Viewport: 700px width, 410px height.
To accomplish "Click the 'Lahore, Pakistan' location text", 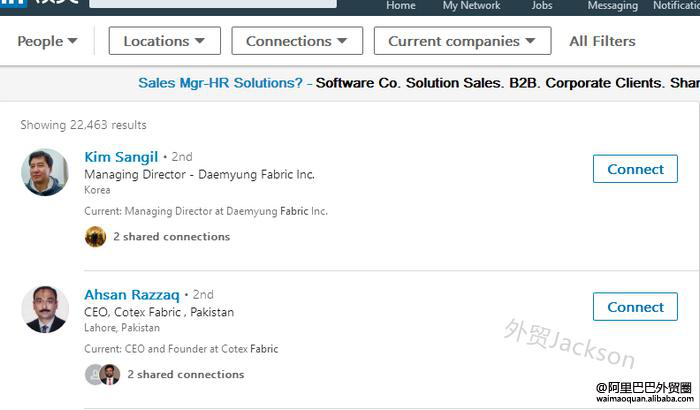I will point(122,328).
